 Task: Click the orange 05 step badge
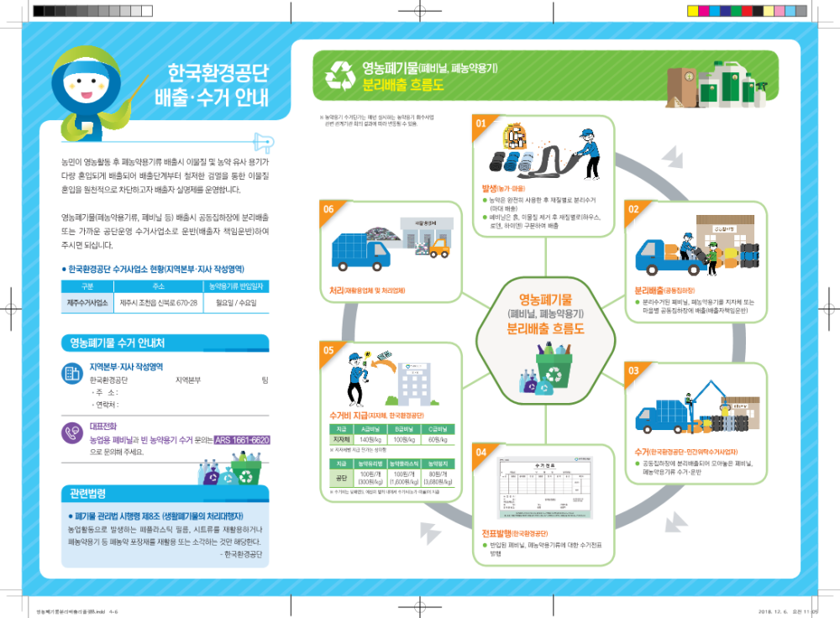click(x=328, y=350)
